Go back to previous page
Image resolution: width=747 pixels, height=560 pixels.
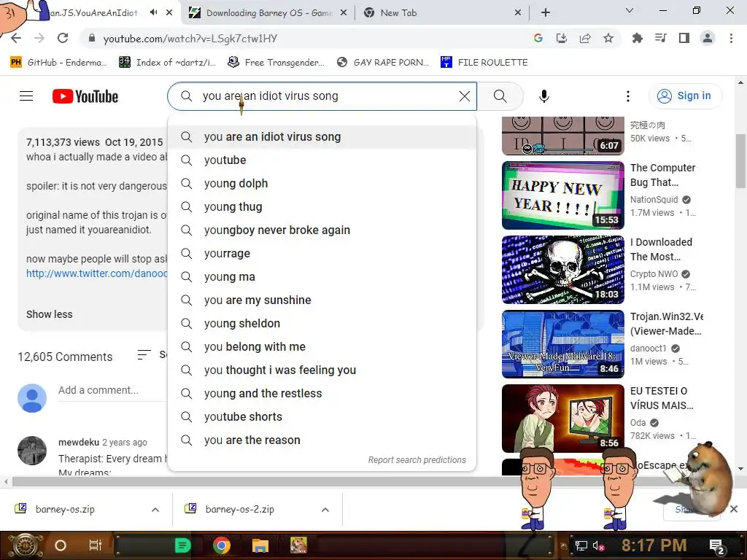click(x=16, y=38)
